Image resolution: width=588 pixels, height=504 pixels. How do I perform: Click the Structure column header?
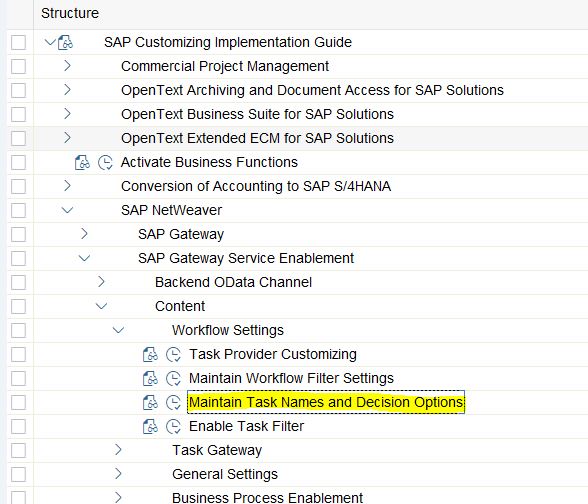[70, 14]
